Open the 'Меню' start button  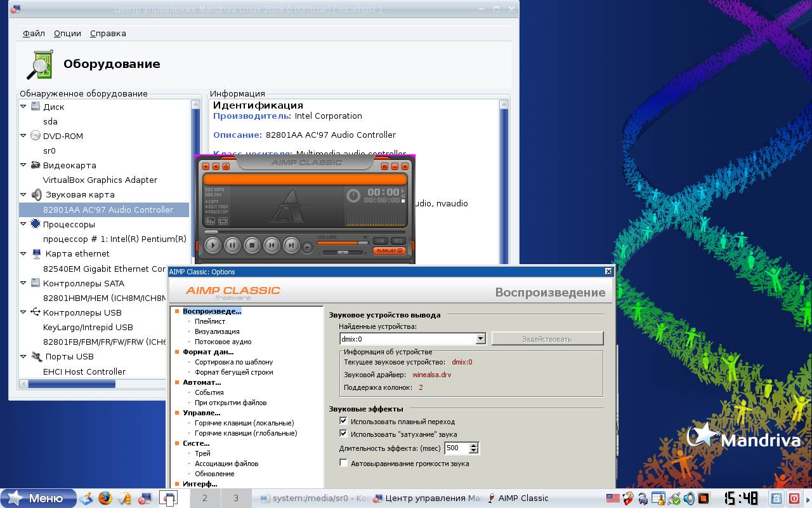[x=38, y=498]
